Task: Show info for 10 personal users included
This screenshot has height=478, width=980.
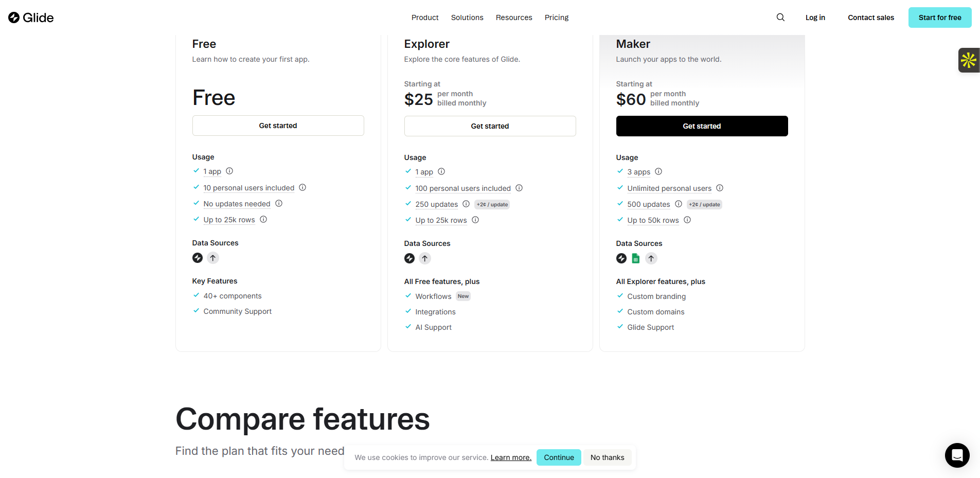Action: pyautogui.click(x=302, y=187)
